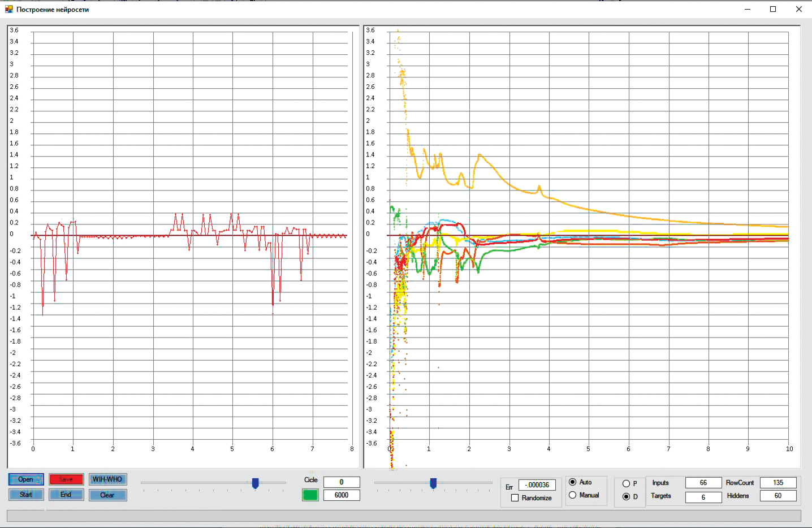Choose the D radio option

[x=626, y=497]
